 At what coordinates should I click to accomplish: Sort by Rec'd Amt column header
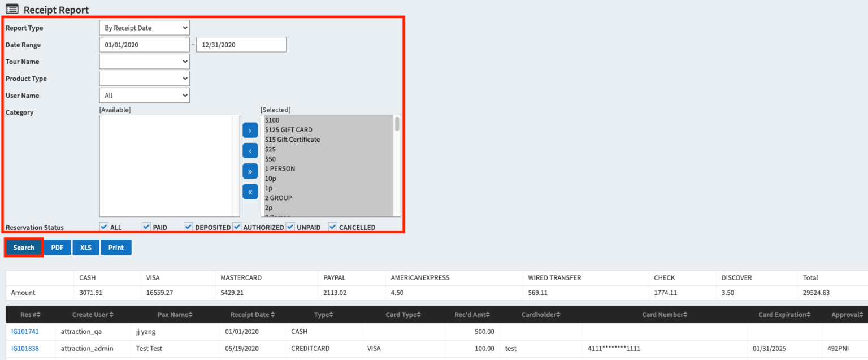point(472,315)
